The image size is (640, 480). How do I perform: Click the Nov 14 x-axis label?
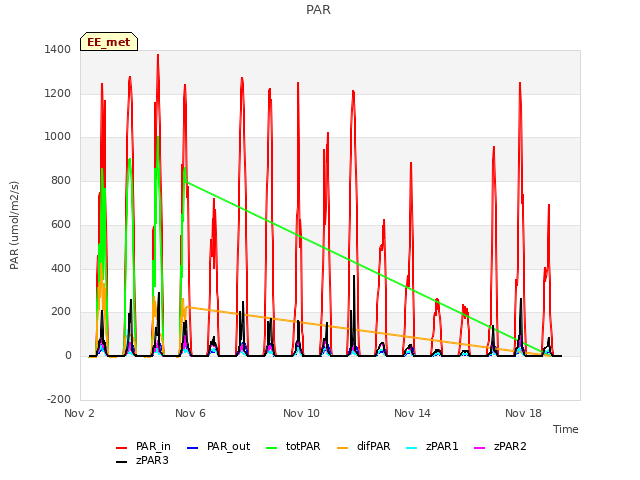(412, 413)
